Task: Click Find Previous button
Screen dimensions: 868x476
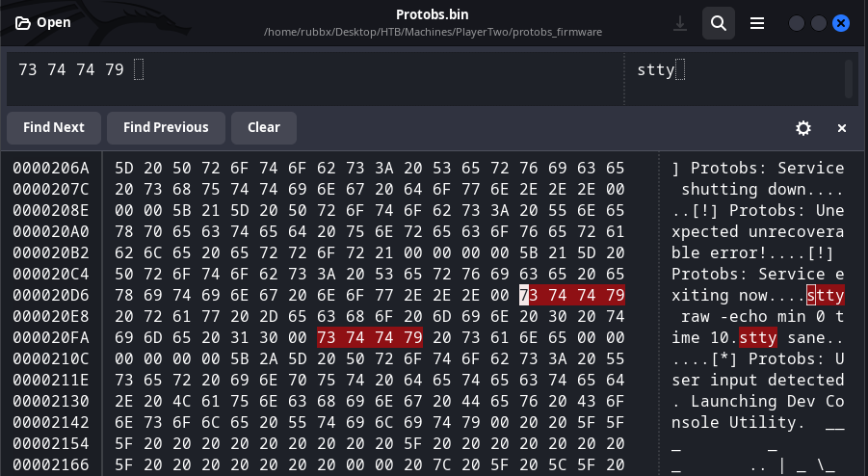Action: tap(166, 127)
